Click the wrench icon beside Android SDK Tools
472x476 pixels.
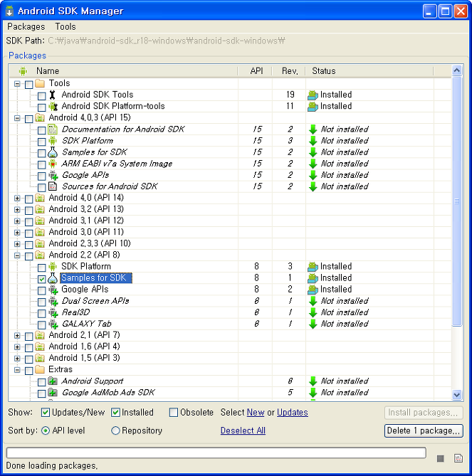53,95
